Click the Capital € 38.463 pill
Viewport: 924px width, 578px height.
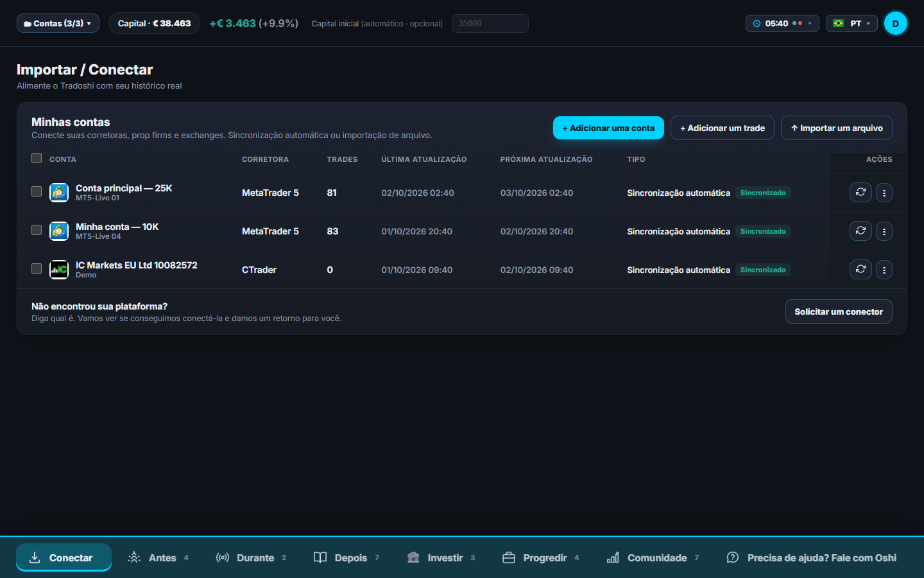(154, 23)
